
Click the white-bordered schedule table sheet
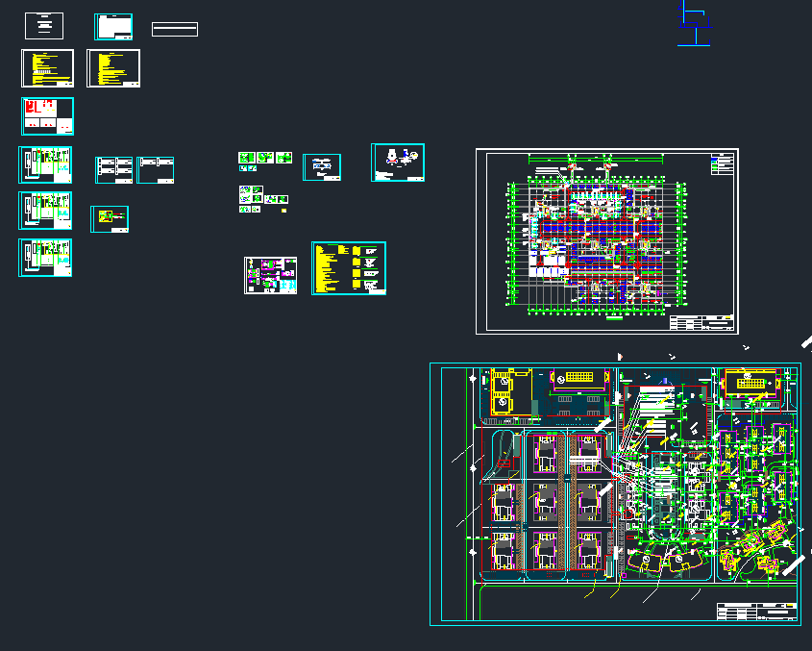click(x=114, y=170)
